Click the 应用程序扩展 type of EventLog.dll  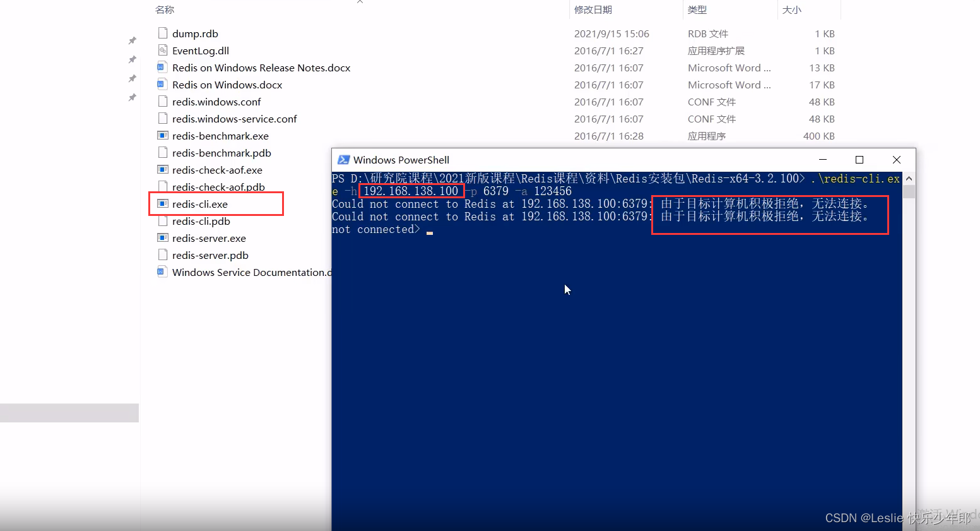[x=716, y=51]
